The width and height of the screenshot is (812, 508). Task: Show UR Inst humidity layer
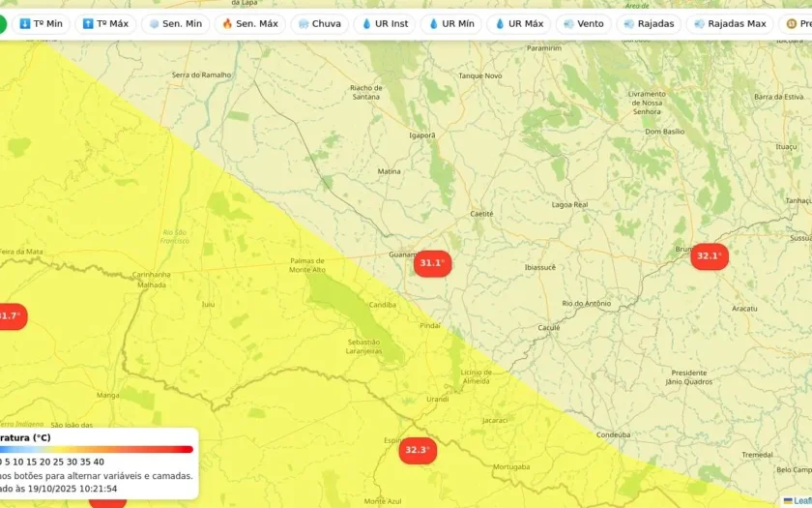[x=385, y=24]
